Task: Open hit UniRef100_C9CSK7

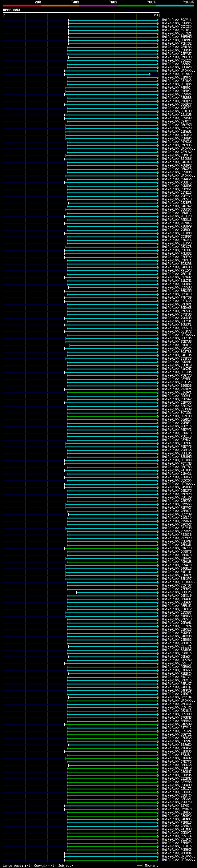Action: click(177, 524)
